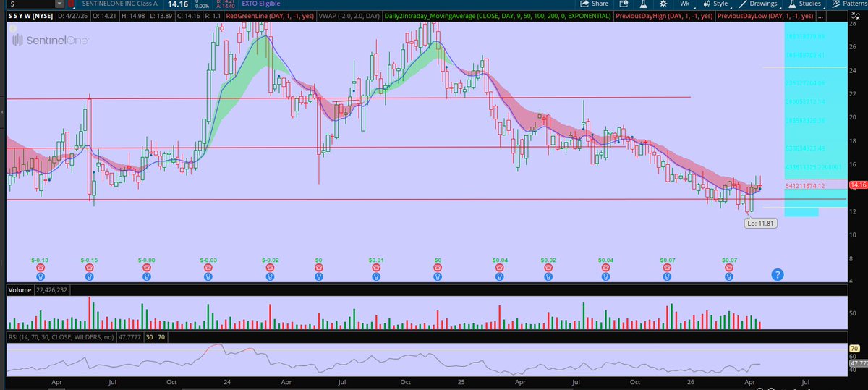The width and height of the screenshot is (868, 390).
Task: Open lightbulb icon under $-0.02 earnings
Action: tap(269, 275)
